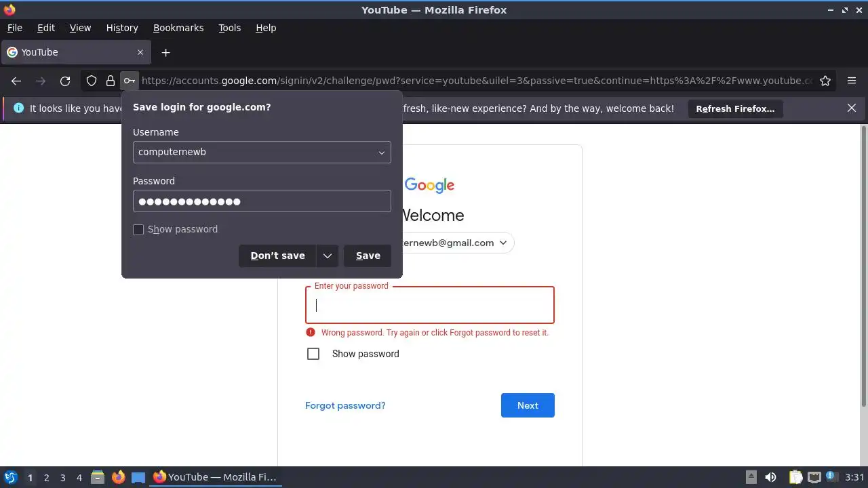The height and width of the screenshot is (488, 868).
Task: Click the show desktop taskbar icon
Action: (138, 477)
